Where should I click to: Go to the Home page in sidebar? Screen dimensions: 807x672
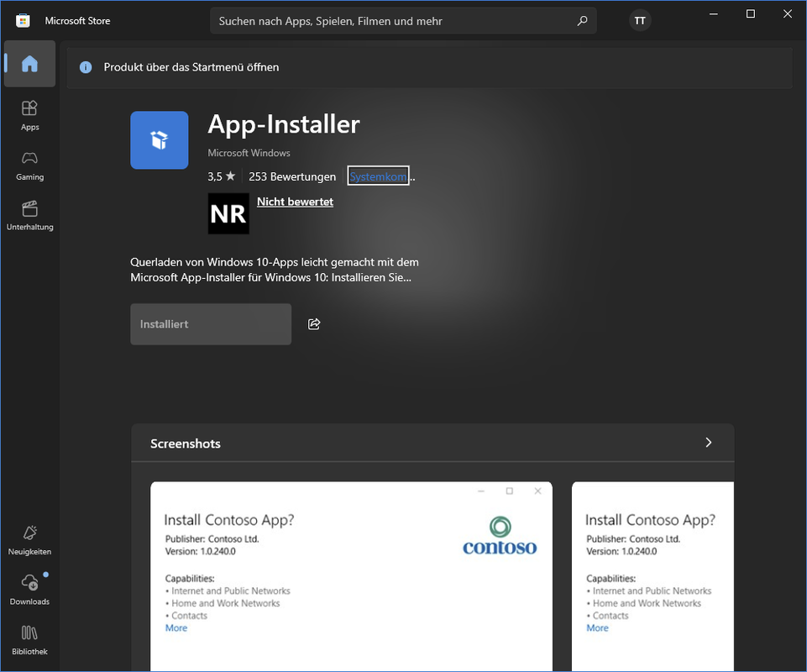point(29,64)
